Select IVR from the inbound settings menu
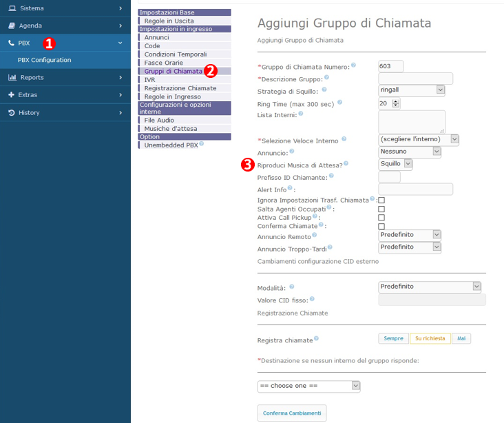The image size is (504, 423). (x=149, y=80)
